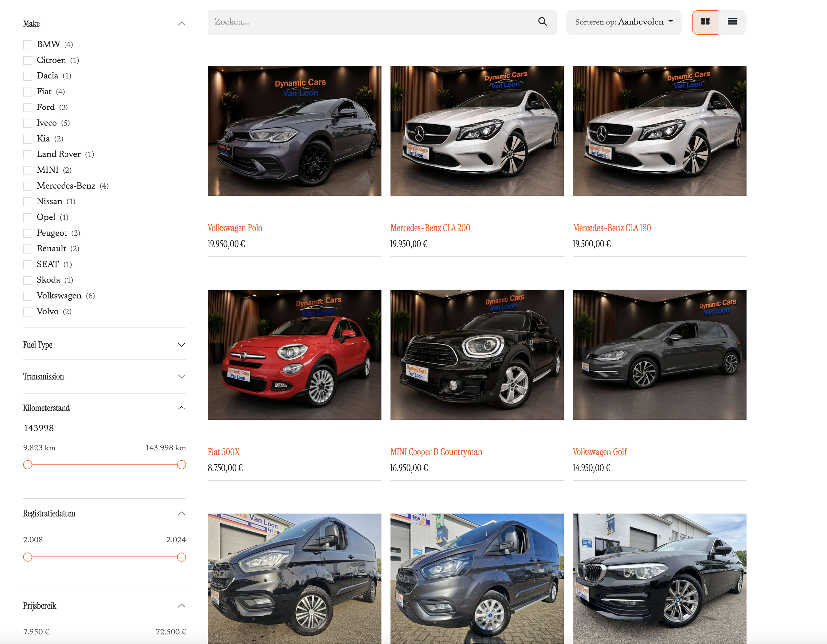Click the Registratiedatum maximum slider handle
The width and height of the screenshot is (827, 644).
click(181, 557)
